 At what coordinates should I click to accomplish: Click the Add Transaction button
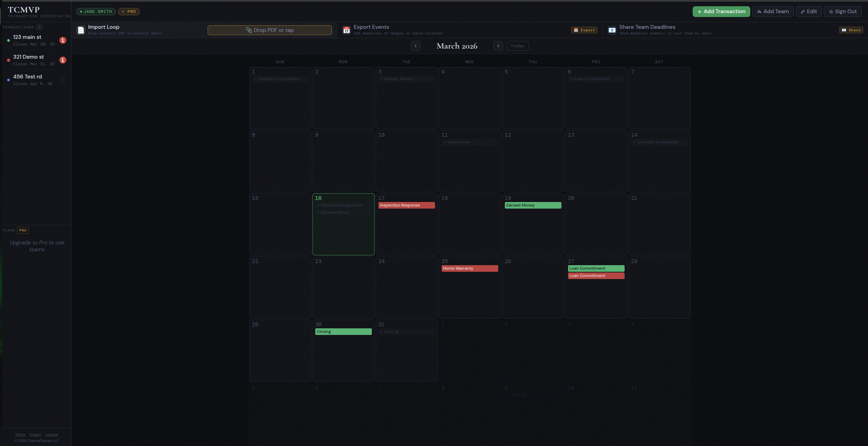click(x=721, y=11)
